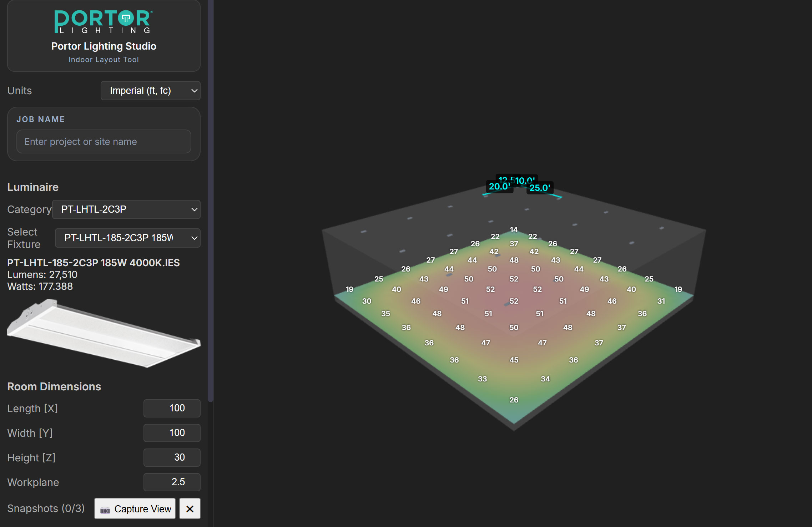Viewport: 812px width, 527px height.
Task: Click the 14 value at heatmap's top corner
Action: [514, 230]
